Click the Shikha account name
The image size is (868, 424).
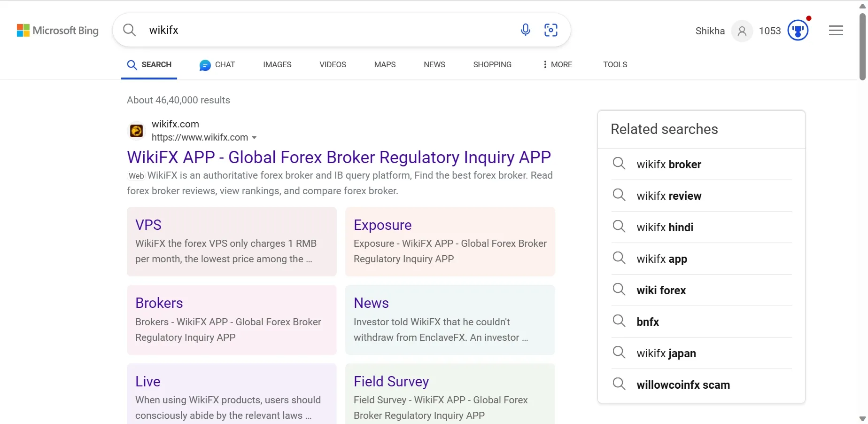coord(710,31)
